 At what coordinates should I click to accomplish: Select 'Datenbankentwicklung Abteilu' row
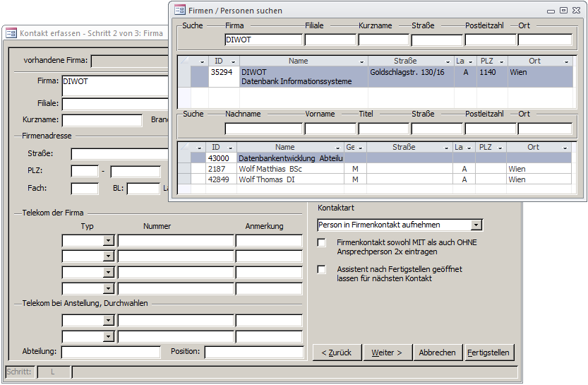click(380, 158)
